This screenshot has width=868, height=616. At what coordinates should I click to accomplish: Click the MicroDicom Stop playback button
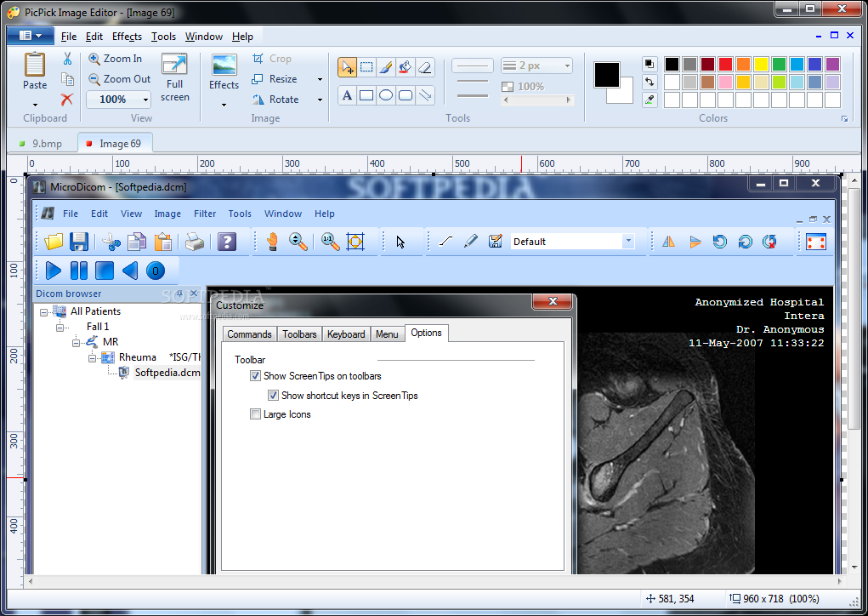coord(104,271)
